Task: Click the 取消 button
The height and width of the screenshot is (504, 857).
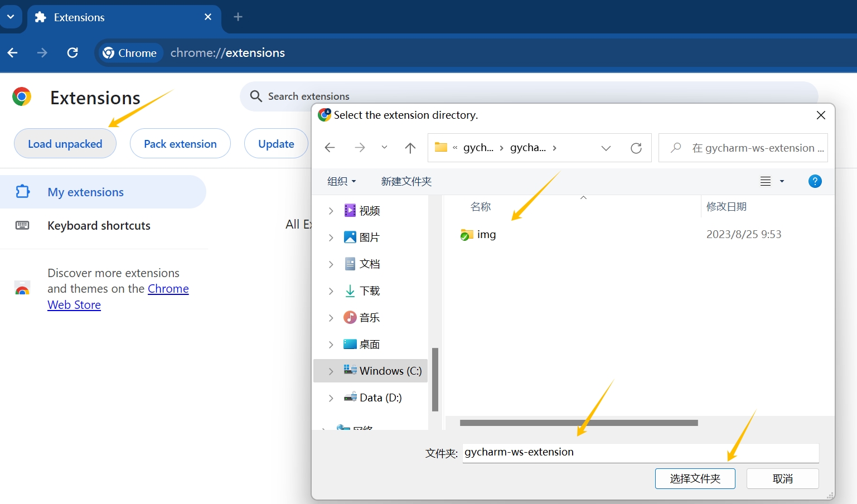Action: (783, 479)
